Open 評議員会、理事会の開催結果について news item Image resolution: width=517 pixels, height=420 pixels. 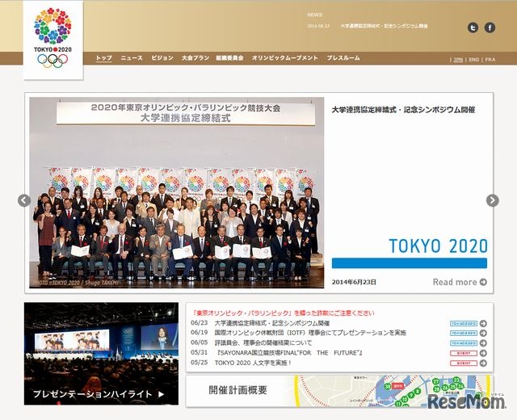(x=263, y=342)
